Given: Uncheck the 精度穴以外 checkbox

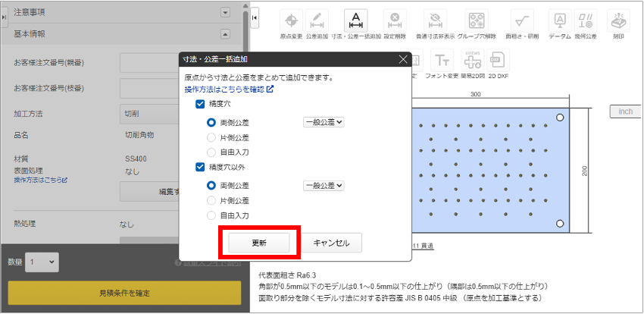Looking at the screenshot, I should [x=200, y=168].
